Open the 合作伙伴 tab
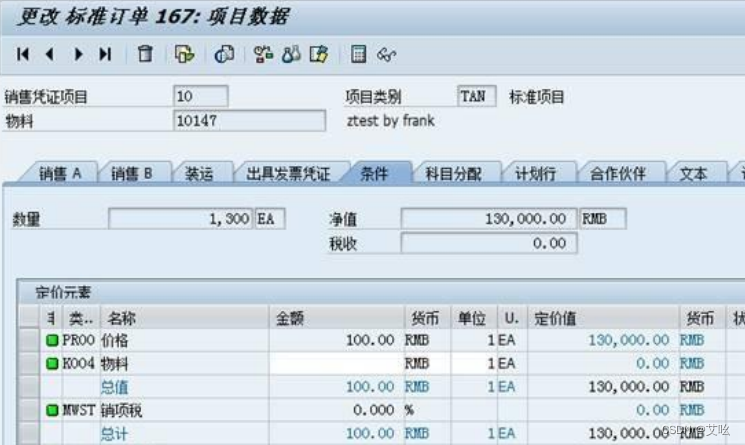Image resolution: width=745 pixels, height=445 pixels. pyautogui.click(x=618, y=173)
